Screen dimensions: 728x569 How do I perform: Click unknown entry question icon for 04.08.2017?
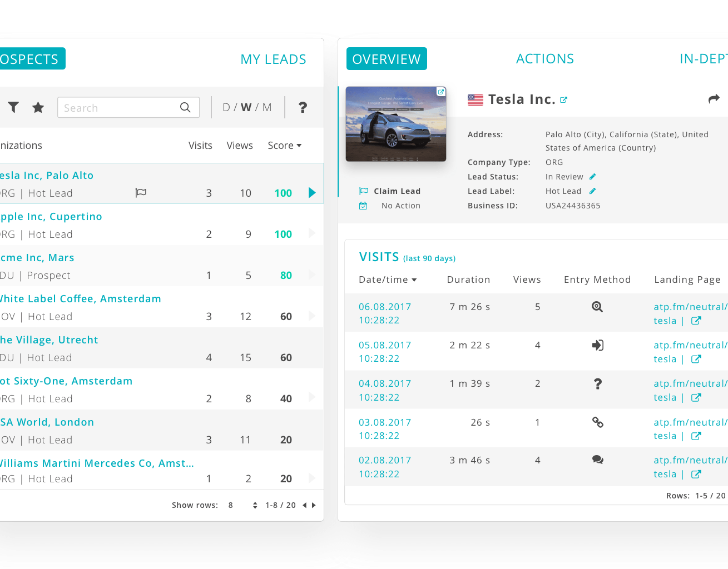coord(598,383)
